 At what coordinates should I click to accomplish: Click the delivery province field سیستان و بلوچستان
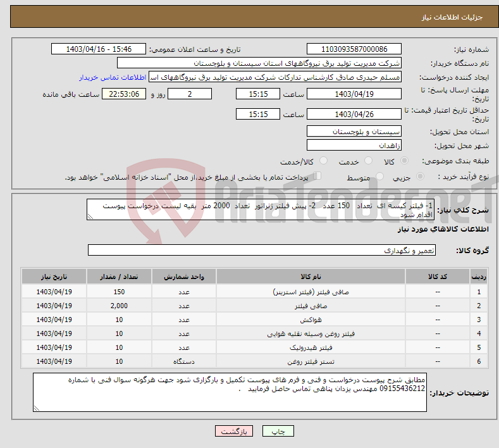354,131
